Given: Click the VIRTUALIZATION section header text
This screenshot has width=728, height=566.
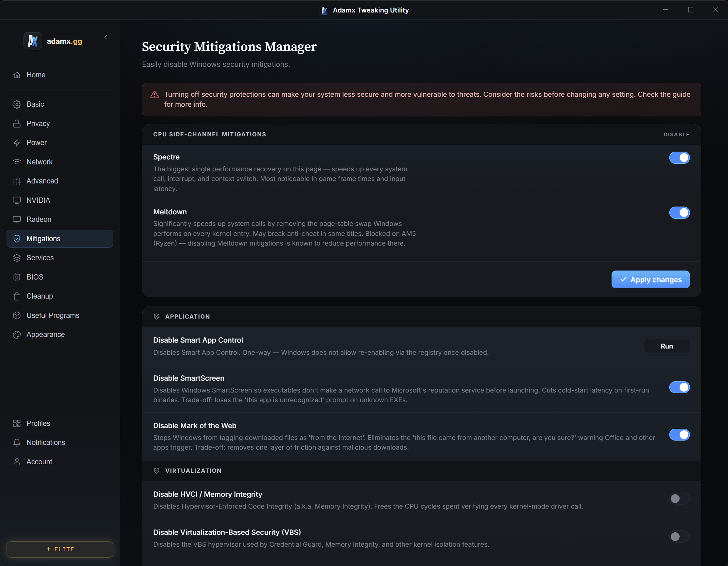Looking at the screenshot, I should [x=193, y=471].
